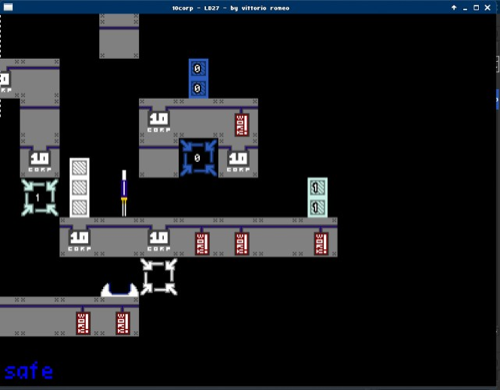This screenshot has height=390, width=500.
Task: Click the isolated gray block at the top
Action: [119, 36]
